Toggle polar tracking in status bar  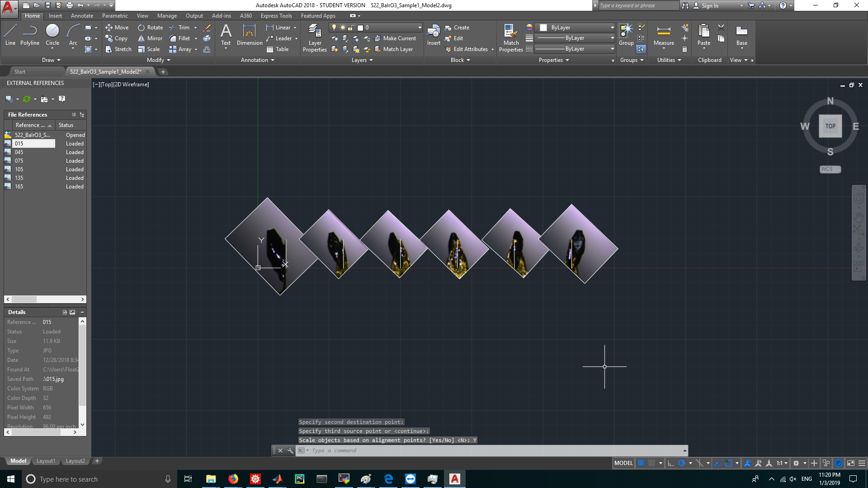(x=682, y=463)
